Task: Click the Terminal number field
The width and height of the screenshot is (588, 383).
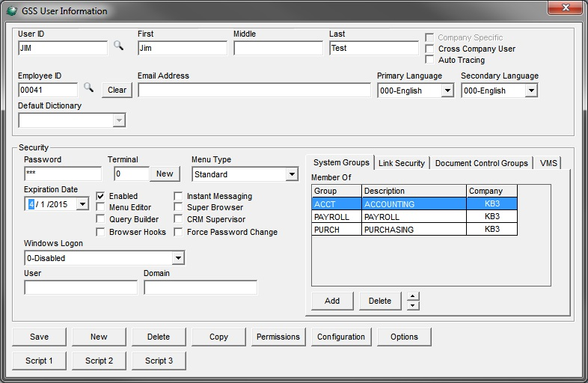Action: point(132,174)
